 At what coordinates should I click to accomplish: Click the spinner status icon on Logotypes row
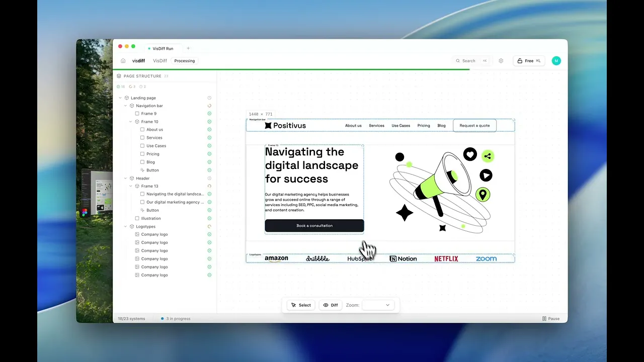(x=209, y=226)
